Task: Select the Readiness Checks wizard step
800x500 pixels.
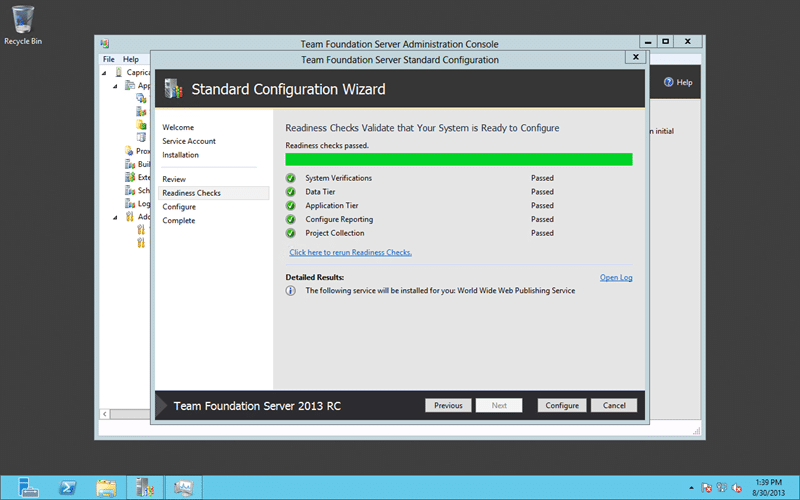Action: click(x=213, y=193)
